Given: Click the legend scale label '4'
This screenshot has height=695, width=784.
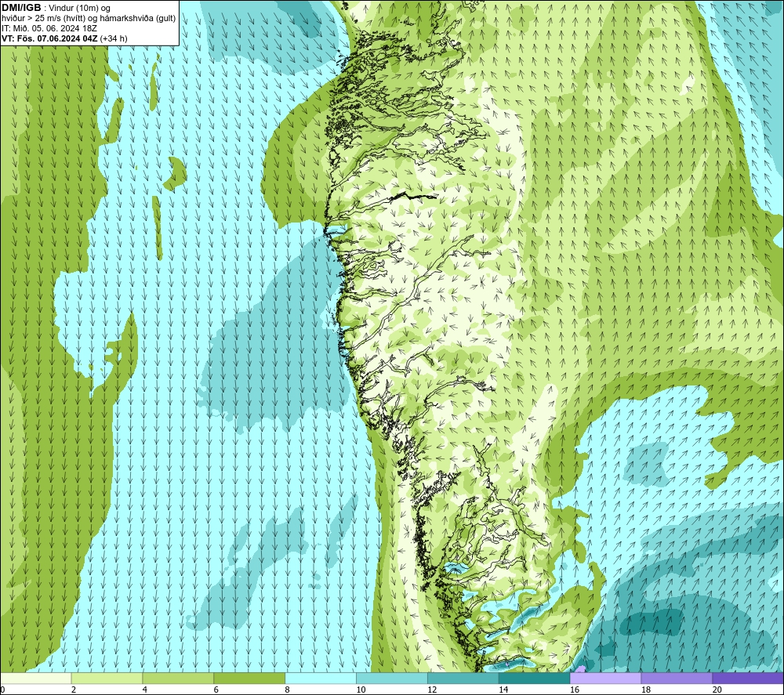Looking at the screenshot, I should click(x=144, y=690).
